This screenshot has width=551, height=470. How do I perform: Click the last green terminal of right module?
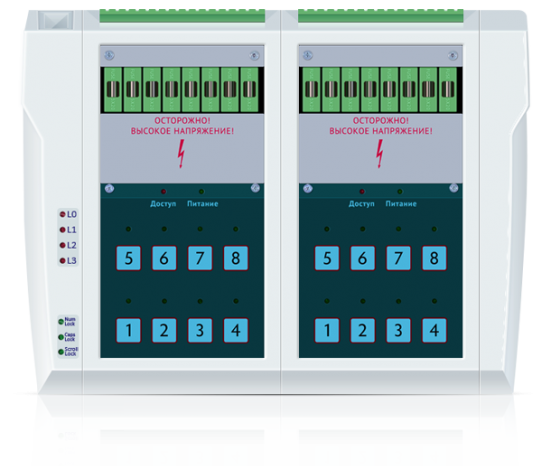click(448, 90)
